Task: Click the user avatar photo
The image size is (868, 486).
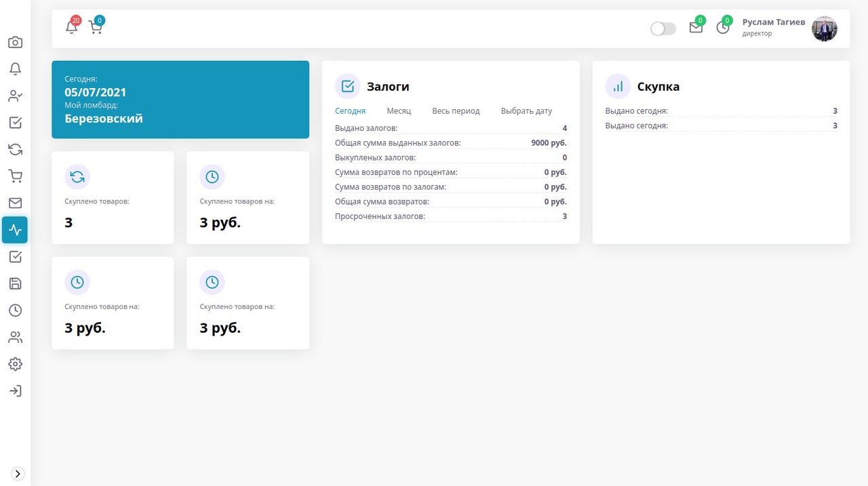Action: (825, 28)
